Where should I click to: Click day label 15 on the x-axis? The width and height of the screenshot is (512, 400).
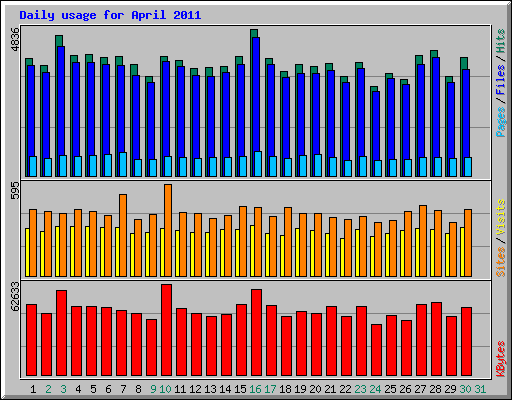240,389
